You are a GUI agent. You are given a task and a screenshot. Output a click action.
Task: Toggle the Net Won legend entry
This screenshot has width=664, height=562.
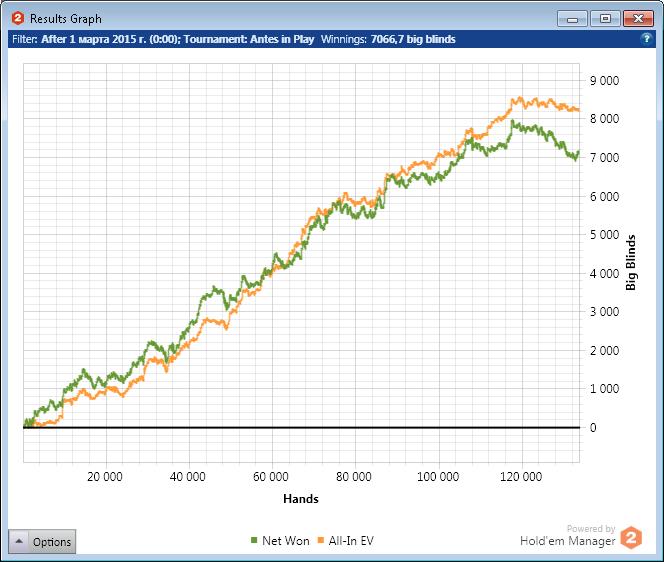click(280, 540)
